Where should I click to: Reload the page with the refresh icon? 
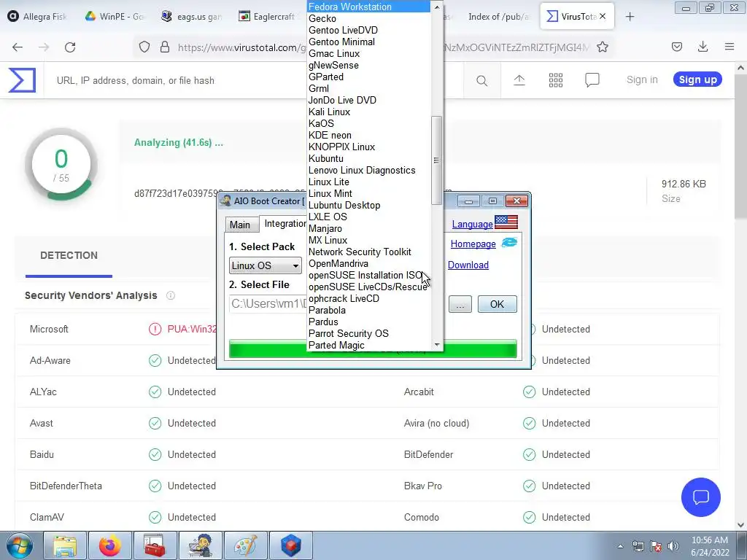pyautogui.click(x=70, y=47)
